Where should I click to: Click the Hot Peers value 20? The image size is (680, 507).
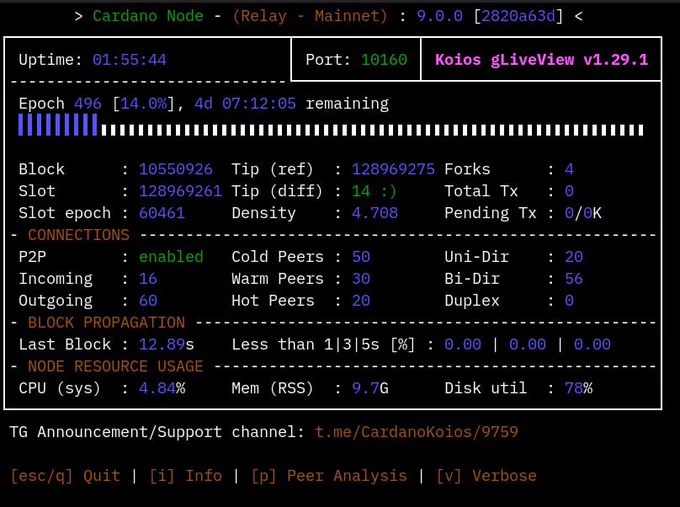point(361,301)
